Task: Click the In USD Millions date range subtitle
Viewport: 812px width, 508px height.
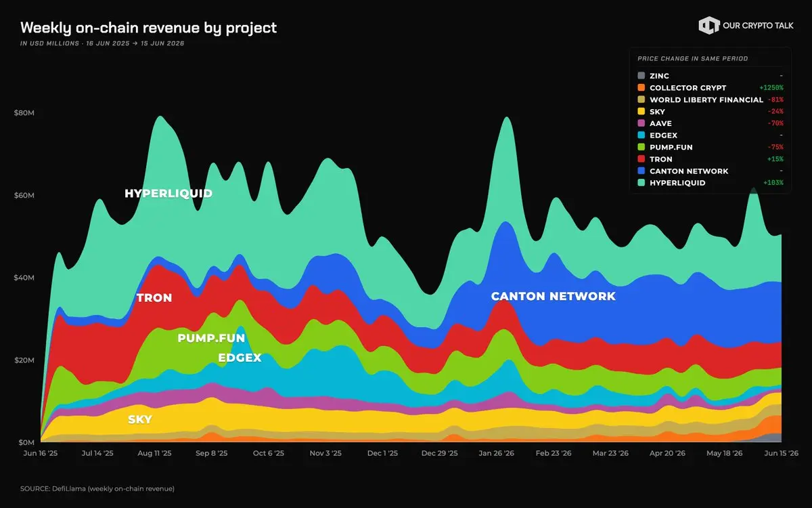Action: point(102,43)
